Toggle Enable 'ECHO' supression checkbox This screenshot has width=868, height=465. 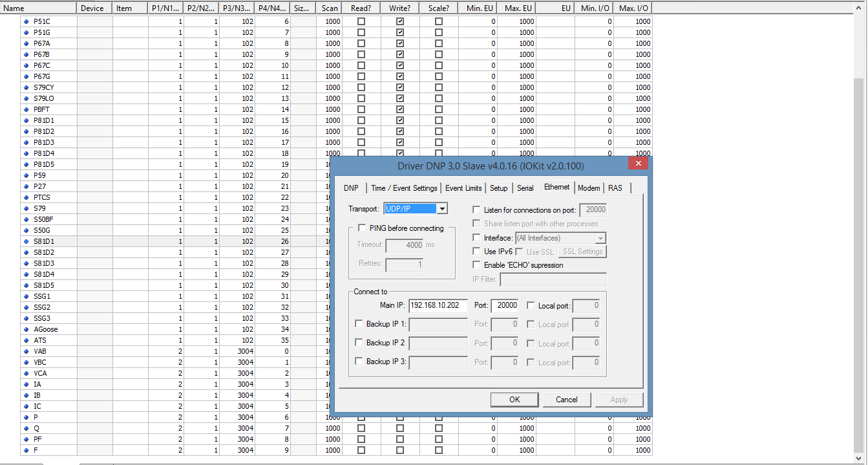click(x=477, y=265)
